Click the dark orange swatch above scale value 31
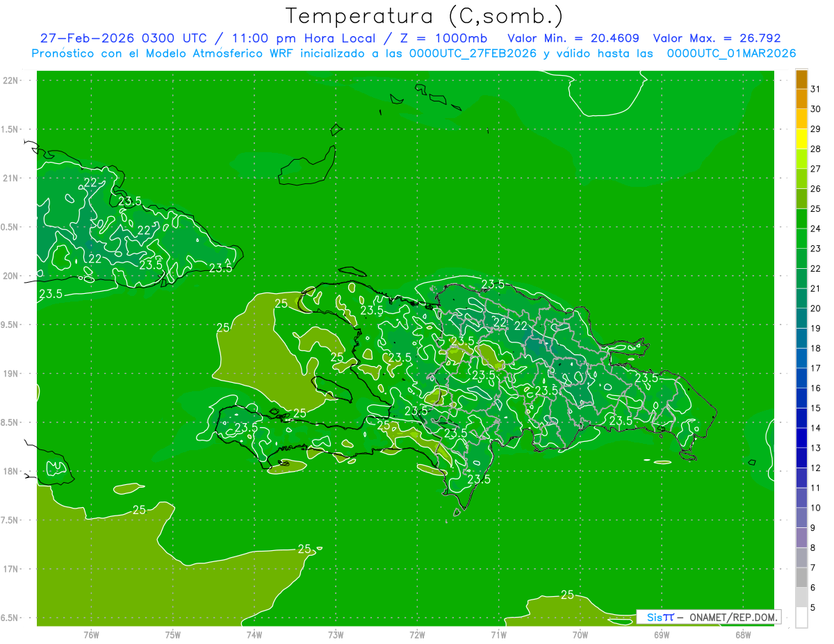Screen dimensions: 834x644 [x=801, y=79]
